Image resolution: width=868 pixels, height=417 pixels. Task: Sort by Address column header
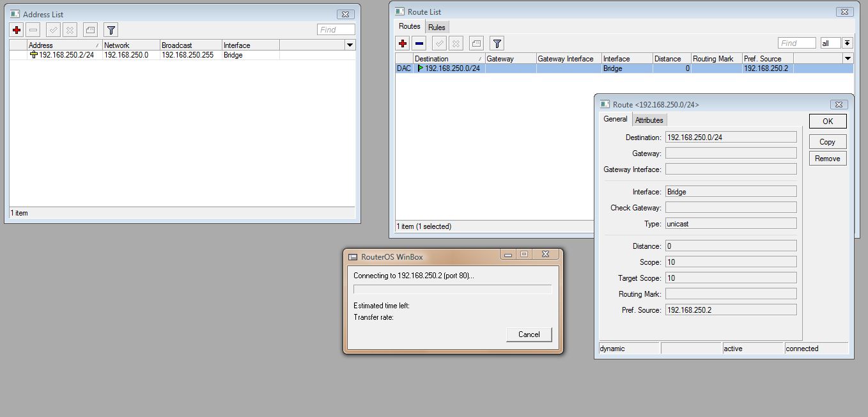tap(65, 45)
